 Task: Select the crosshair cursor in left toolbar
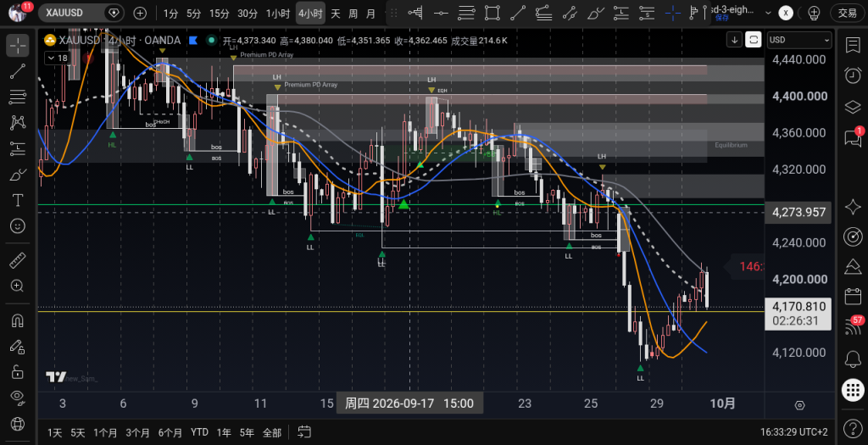[18, 46]
